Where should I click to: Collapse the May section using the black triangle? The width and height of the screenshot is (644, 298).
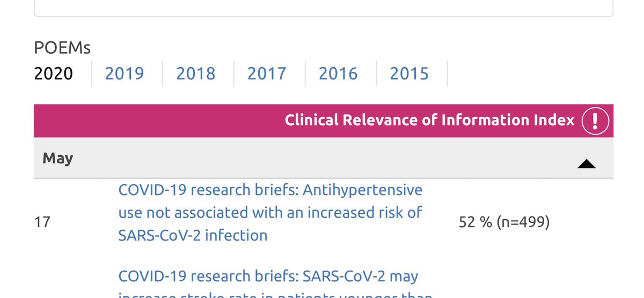click(587, 164)
